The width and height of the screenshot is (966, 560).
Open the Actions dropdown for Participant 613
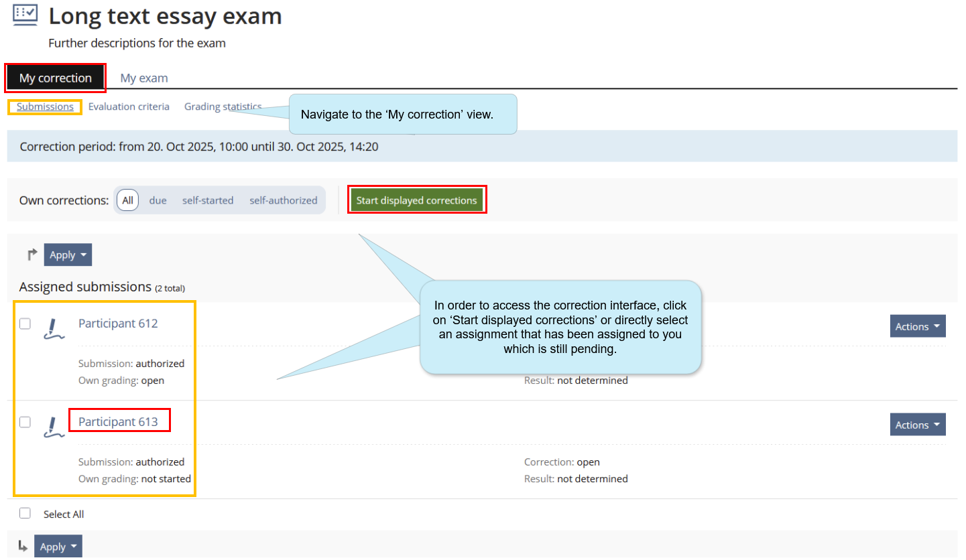pos(917,424)
